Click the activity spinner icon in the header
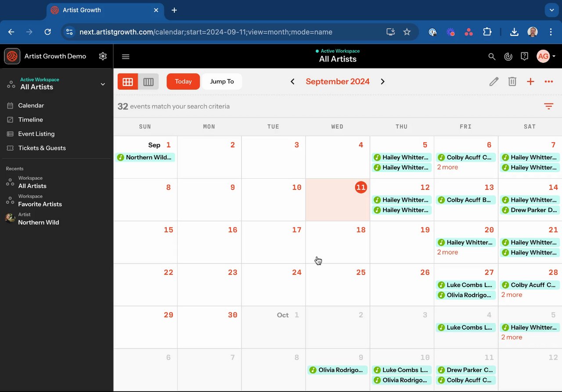 508,57
